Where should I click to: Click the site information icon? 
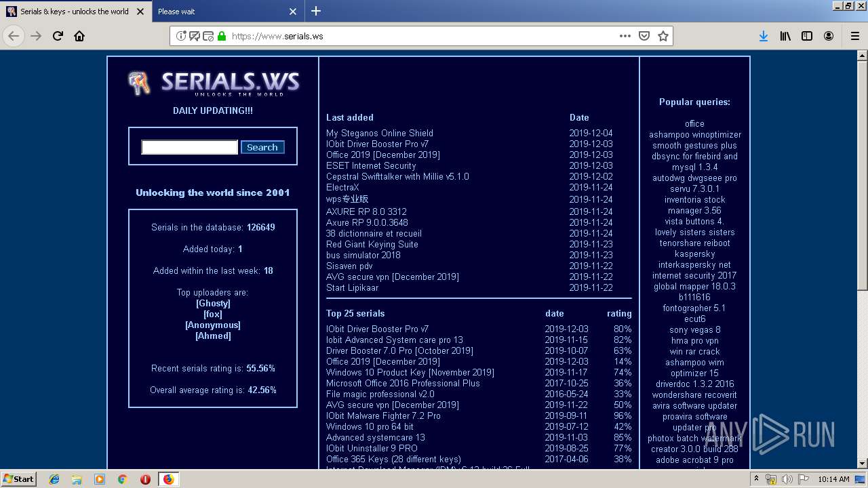pyautogui.click(x=181, y=36)
